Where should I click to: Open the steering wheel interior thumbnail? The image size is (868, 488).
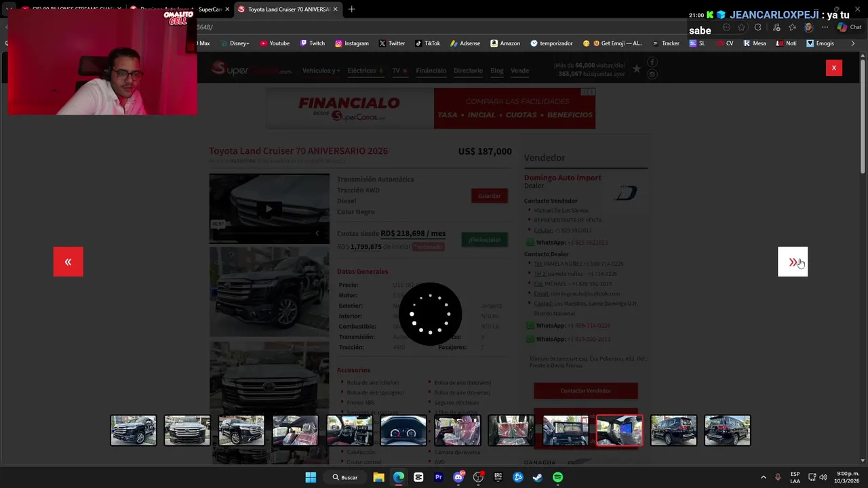(x=349, y=430)
